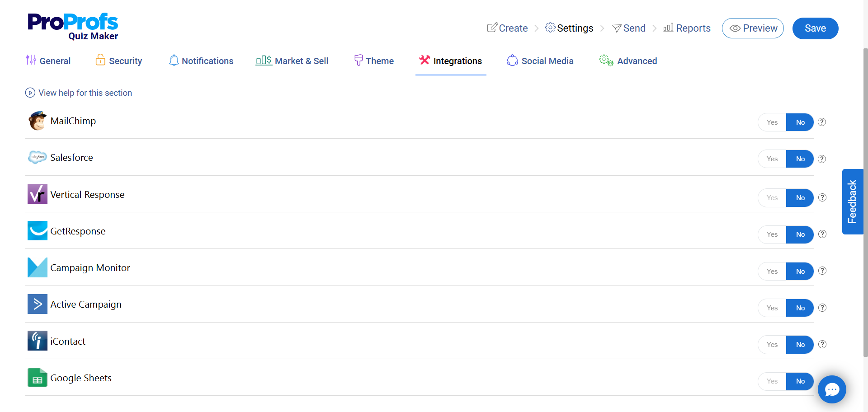Click the GetResponse logo icon
The image size is (868, 412).
37,231
